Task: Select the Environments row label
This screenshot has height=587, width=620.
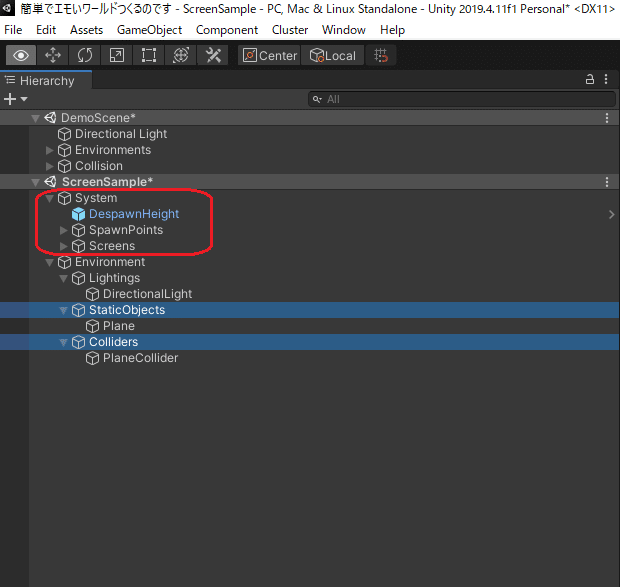Action: click(x=113, y=150)
